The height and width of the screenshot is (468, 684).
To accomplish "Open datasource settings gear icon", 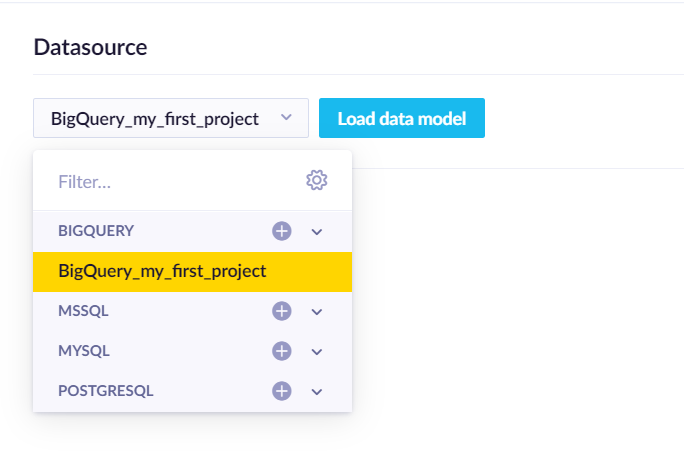I will pyautogui.click(x=317, y=181).
